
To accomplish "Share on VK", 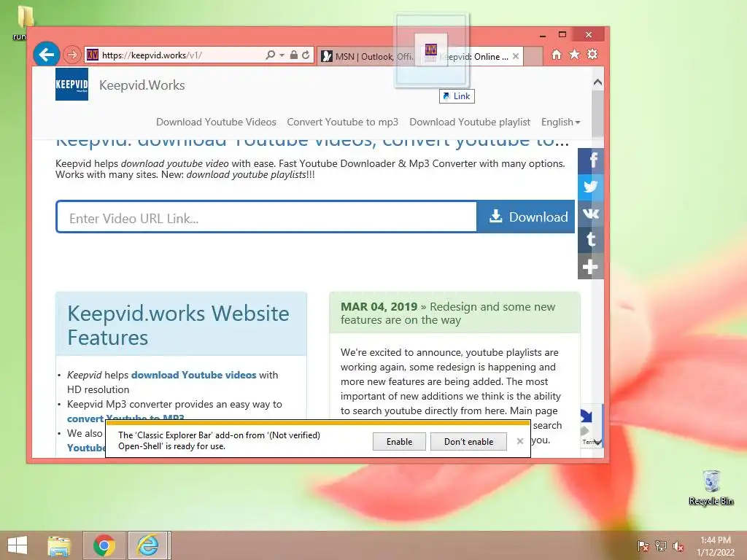I will click(x=591, y=214).
